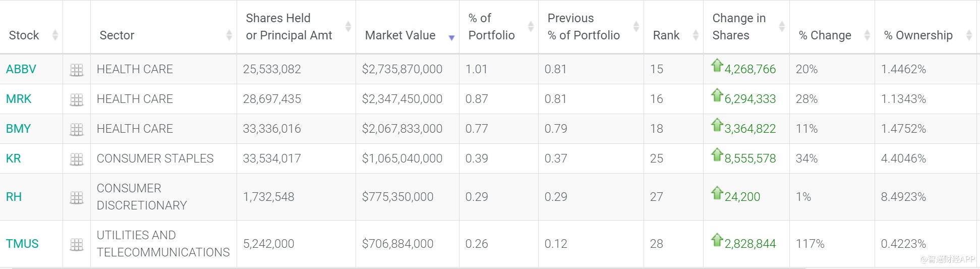
Task: Open the MRK ticker link
Action: [x=19, y=99]
